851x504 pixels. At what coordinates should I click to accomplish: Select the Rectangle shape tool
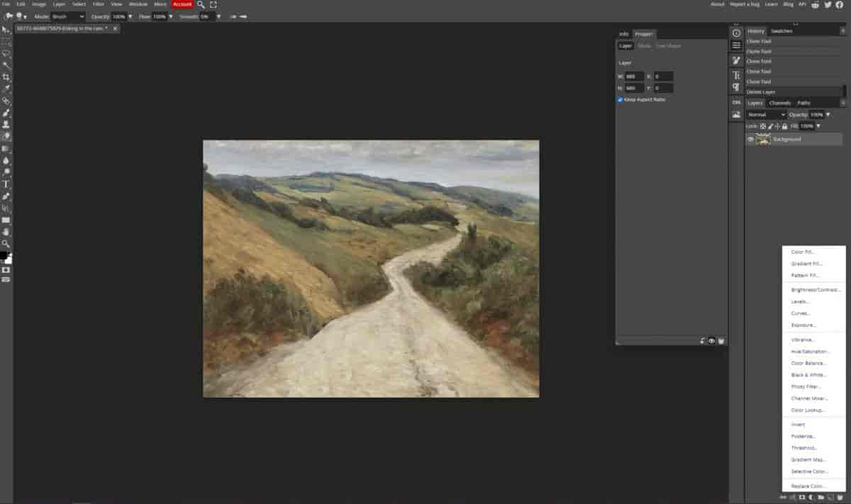point(6,220)
